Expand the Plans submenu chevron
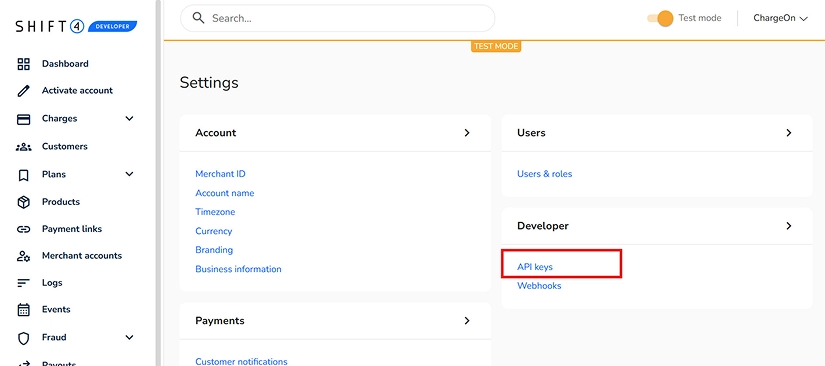Image resolution: width=825 pixels, height=366 pixels. [130, 174]
